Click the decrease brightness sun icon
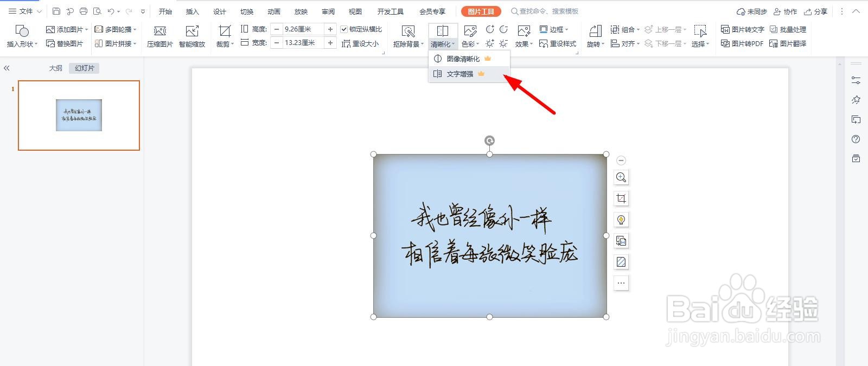Viewport: 868px width, 366px height. 503,43
